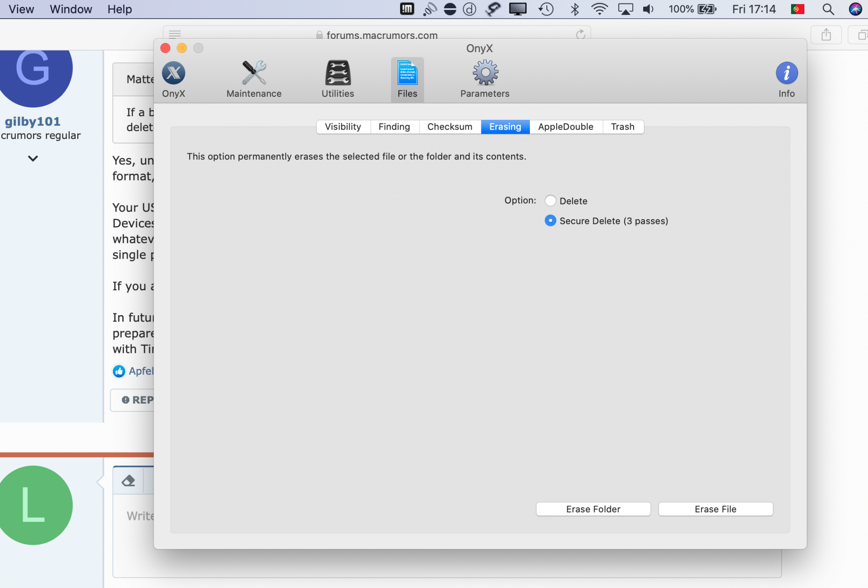Open the View menu
The width and height of the screenshot is (868, 588).
[21, 9]
